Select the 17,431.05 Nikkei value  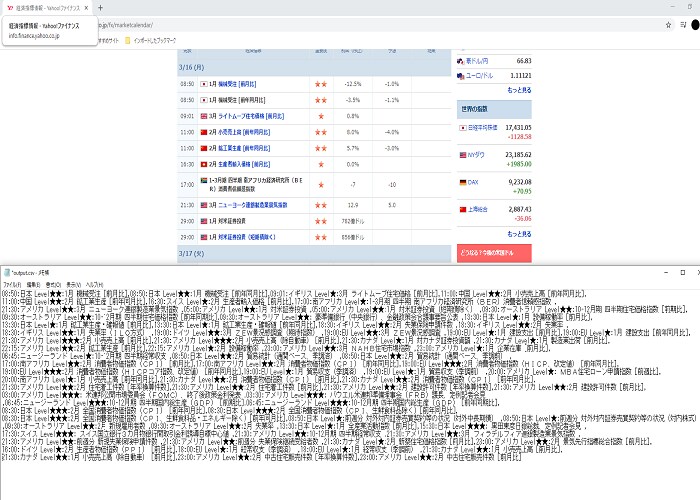518,128
